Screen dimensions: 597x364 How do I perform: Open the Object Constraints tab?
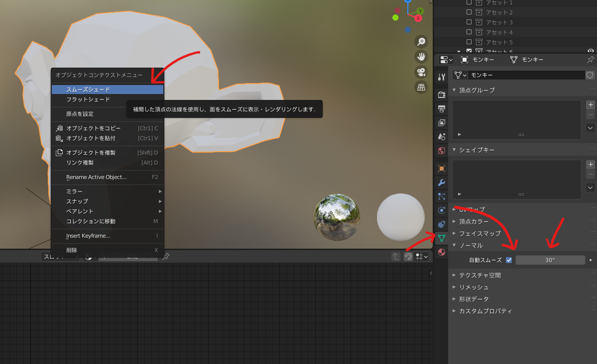[442, 224]
